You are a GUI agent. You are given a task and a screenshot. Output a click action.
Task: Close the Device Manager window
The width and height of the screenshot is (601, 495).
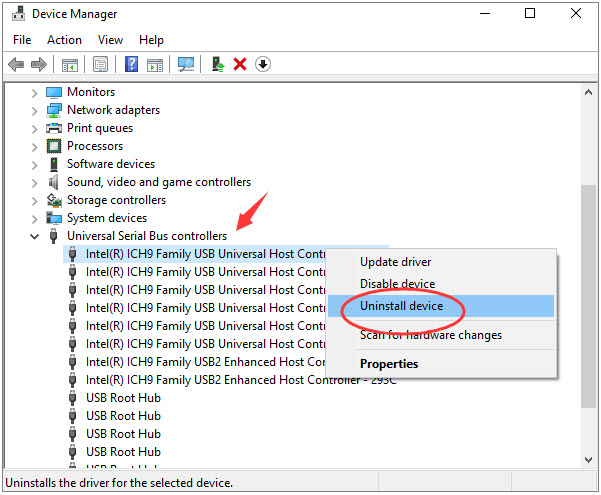tap(576, 14)
